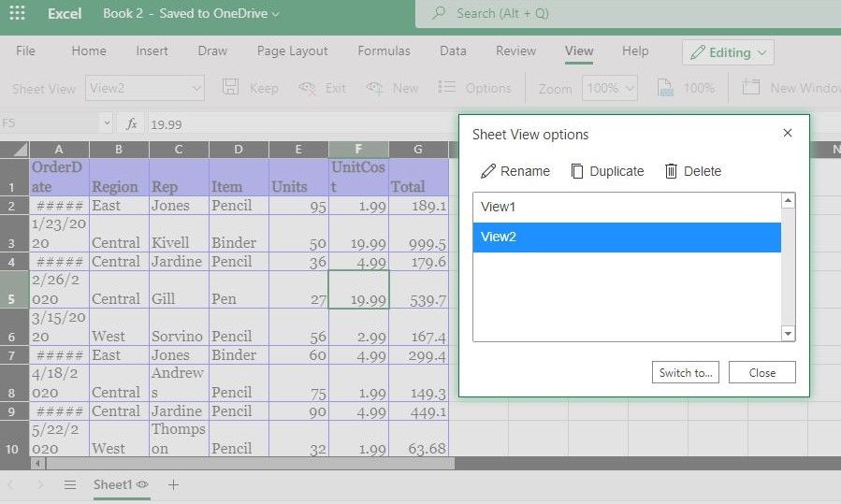Click the Close button in dialog
Screen dimensions: 841x504
click(x=761, y=372)
